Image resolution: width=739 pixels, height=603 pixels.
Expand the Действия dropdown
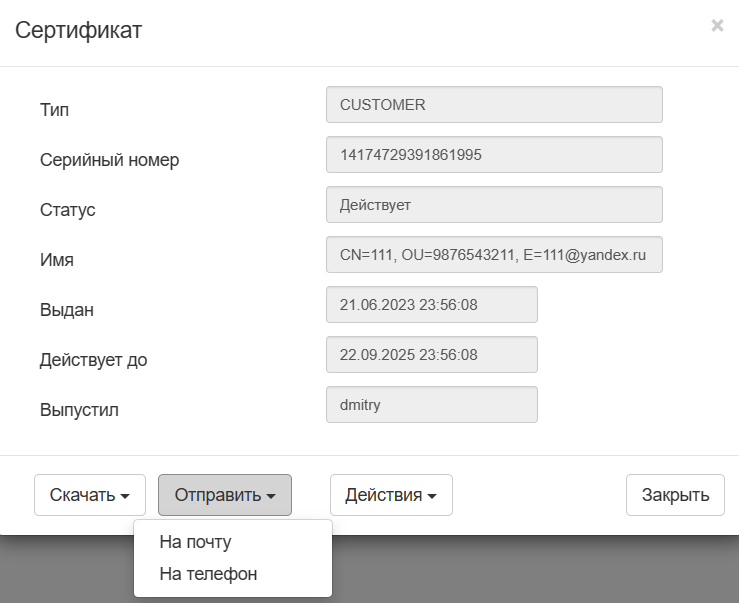[391, 495]
